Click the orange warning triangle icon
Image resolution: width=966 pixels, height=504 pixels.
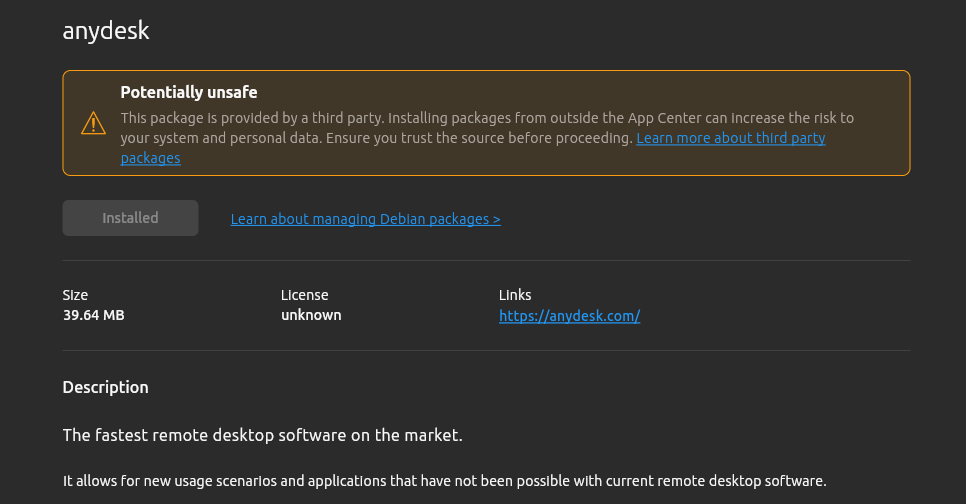tap(94, 123)
